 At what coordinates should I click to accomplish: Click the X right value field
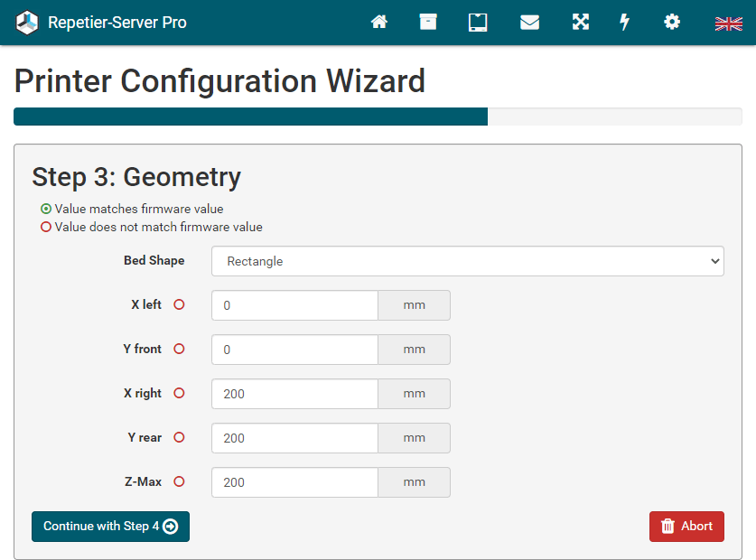coord(294,394)
